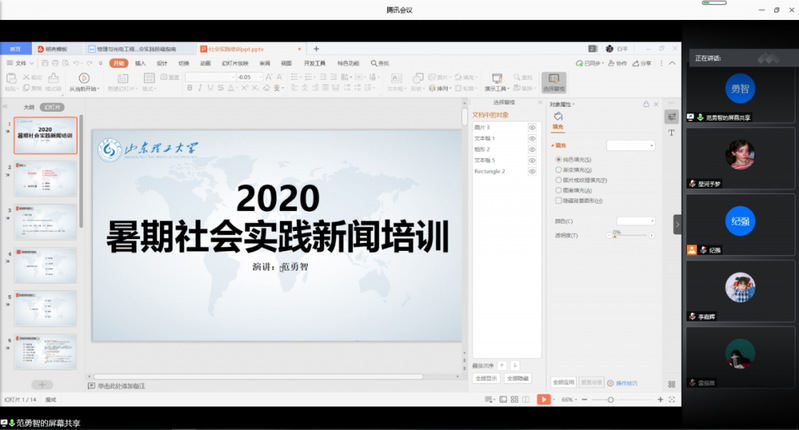The height and width of the screenshot is (430, 799).
Task: Open the fill preset dropdown under 填充
Action: pos(631,145)
